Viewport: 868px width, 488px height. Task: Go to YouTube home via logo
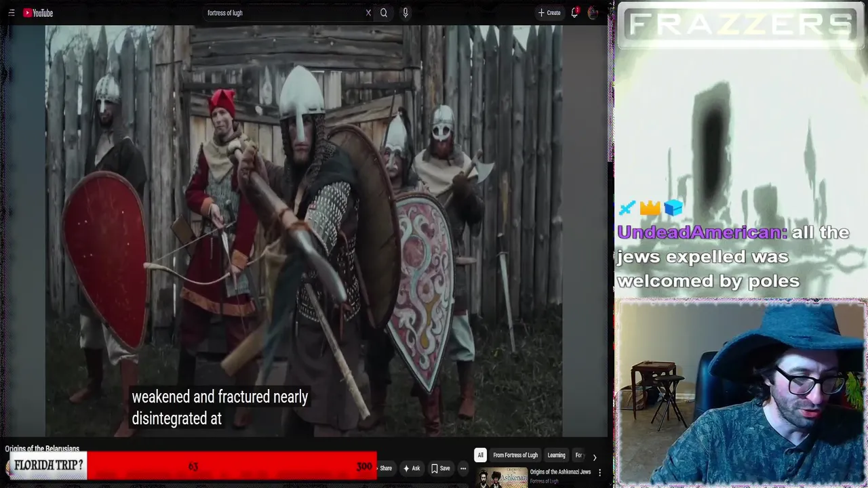click(38, 13)
